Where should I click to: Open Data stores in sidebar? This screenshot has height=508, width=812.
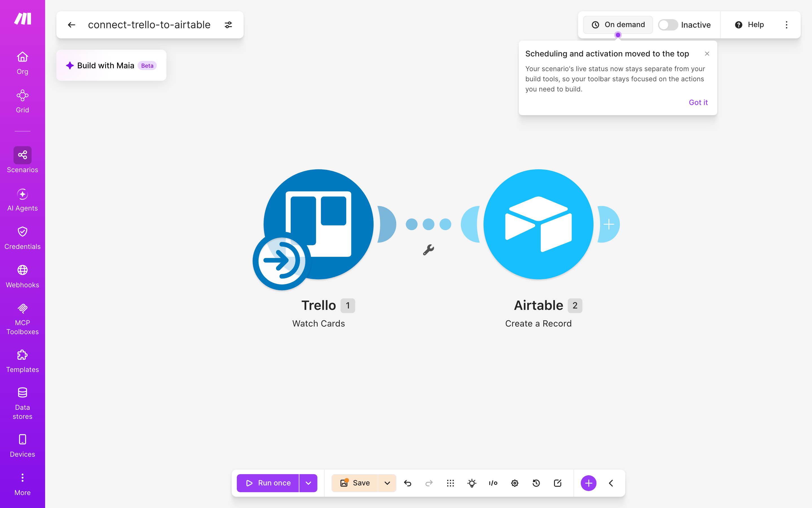point(23,404)
